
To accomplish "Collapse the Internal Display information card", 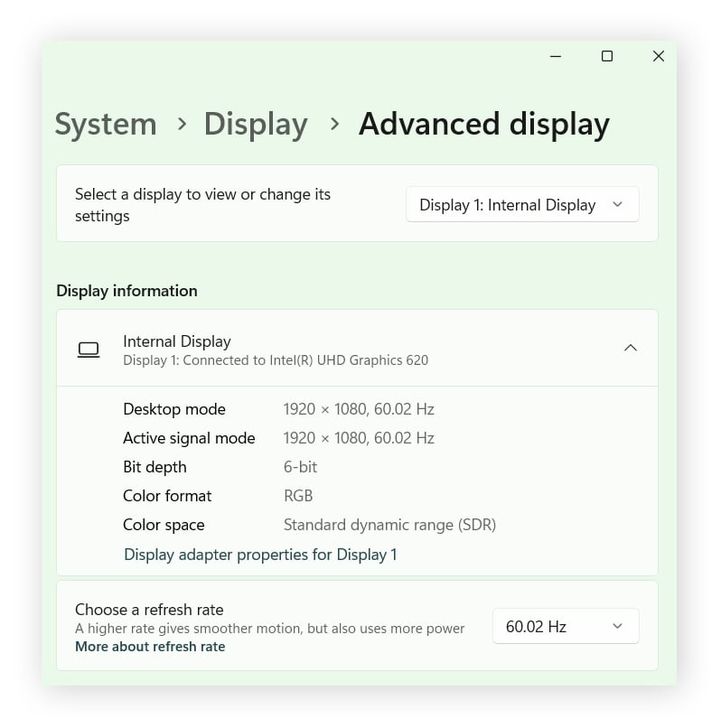I will (630, 348).
